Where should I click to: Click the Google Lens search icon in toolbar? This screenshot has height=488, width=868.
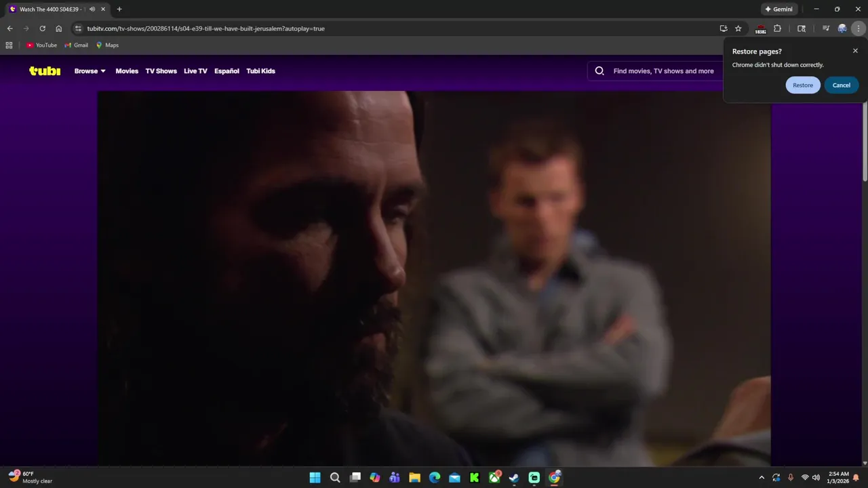coord(802,28)
